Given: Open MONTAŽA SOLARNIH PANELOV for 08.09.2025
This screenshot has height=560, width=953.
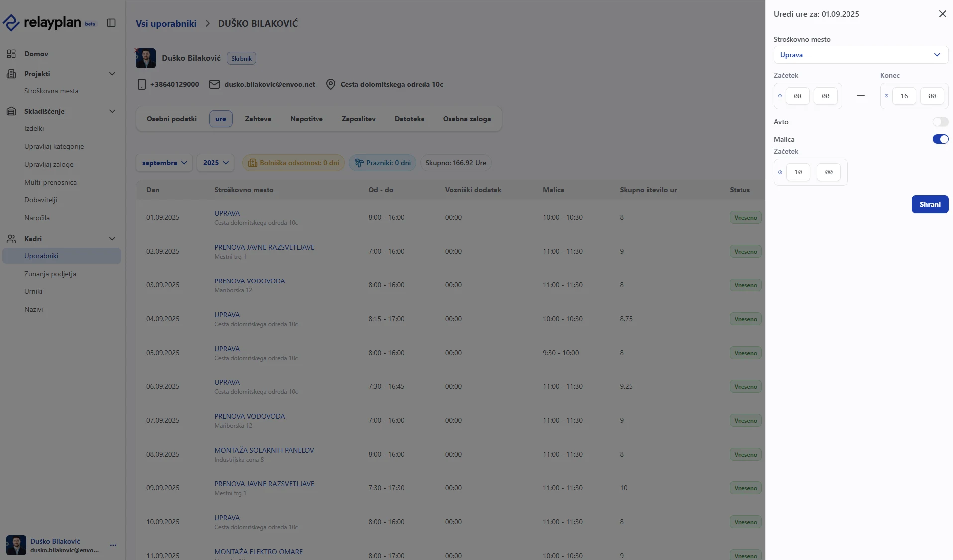Looking at the screenshot, I should [264, 450].
